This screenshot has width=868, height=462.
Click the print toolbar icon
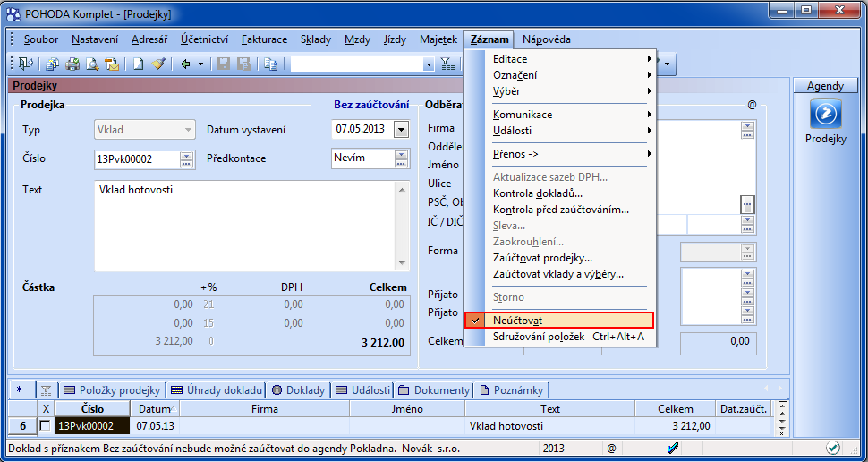coord(72,64)
